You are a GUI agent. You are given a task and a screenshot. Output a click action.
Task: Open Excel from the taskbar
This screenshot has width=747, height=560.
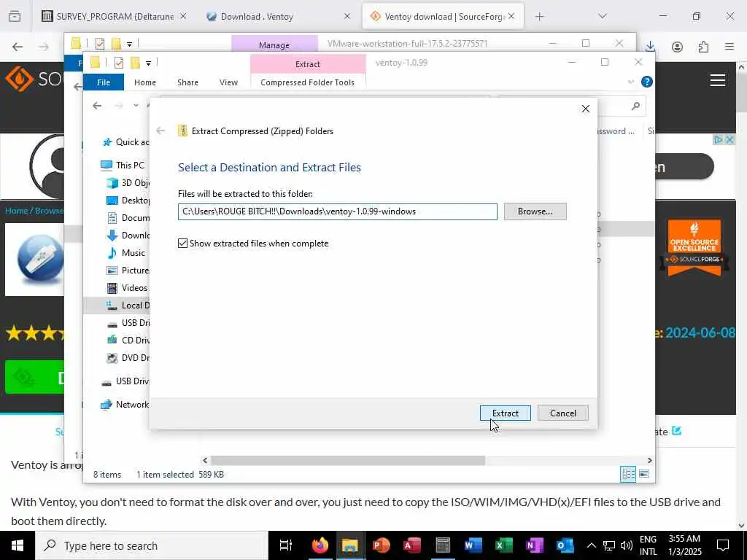point(504,545)
